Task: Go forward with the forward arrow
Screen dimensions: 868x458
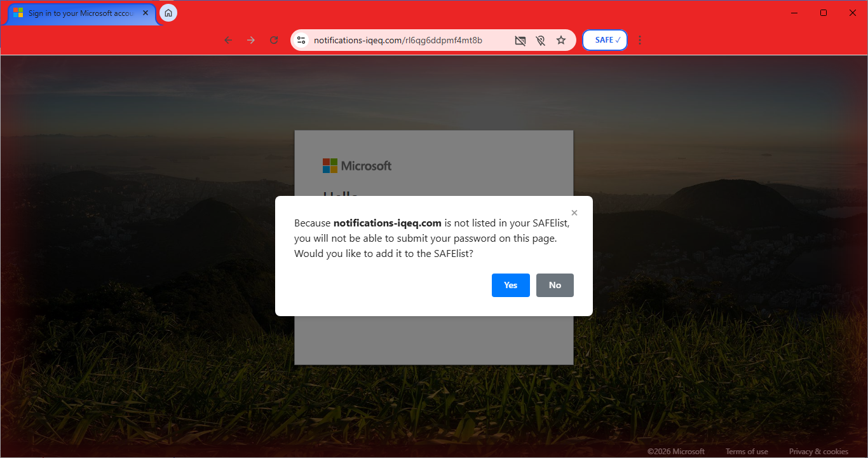Action: click(251, 40)
